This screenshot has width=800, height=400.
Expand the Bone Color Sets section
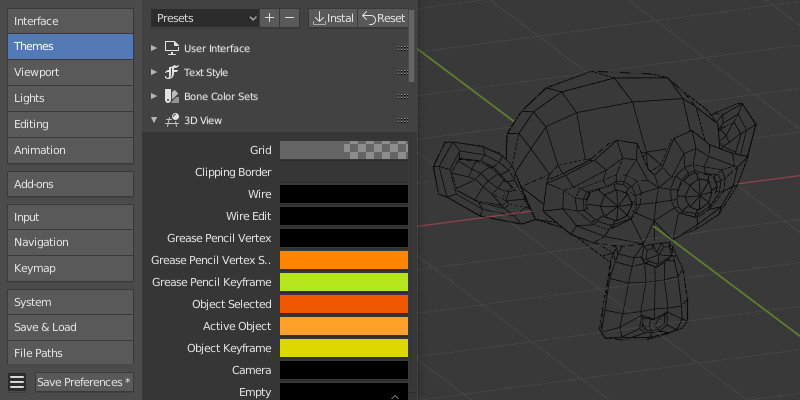pos(154,96)
